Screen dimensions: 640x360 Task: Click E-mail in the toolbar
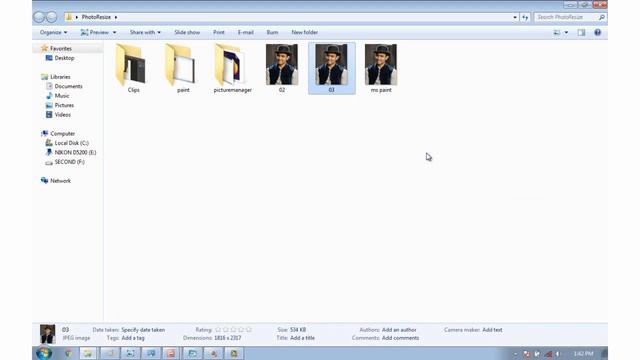(x=245, y=32)
